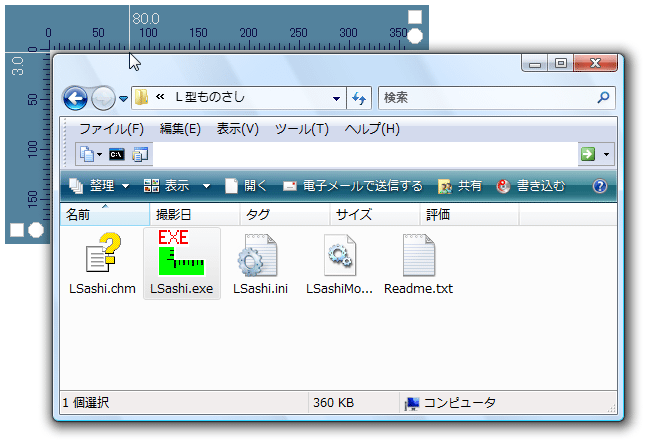Click the 表示 views button

pos(166,186)
